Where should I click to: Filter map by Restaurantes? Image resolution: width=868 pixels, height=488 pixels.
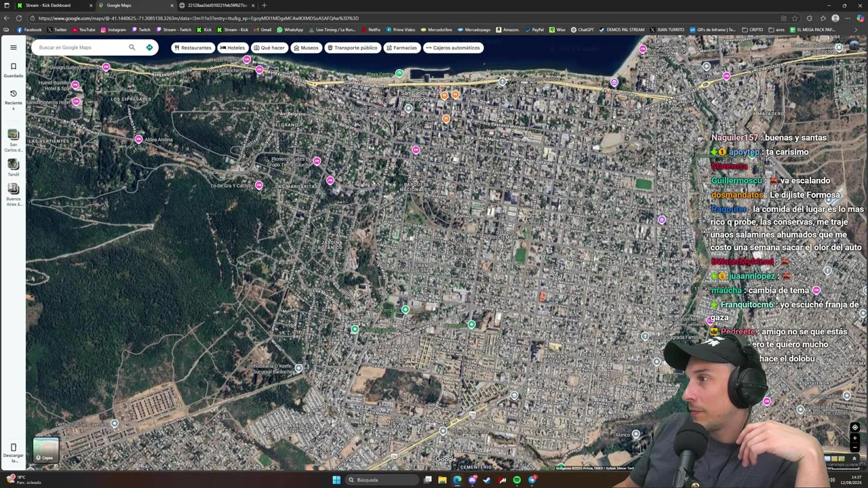point(193,47)
